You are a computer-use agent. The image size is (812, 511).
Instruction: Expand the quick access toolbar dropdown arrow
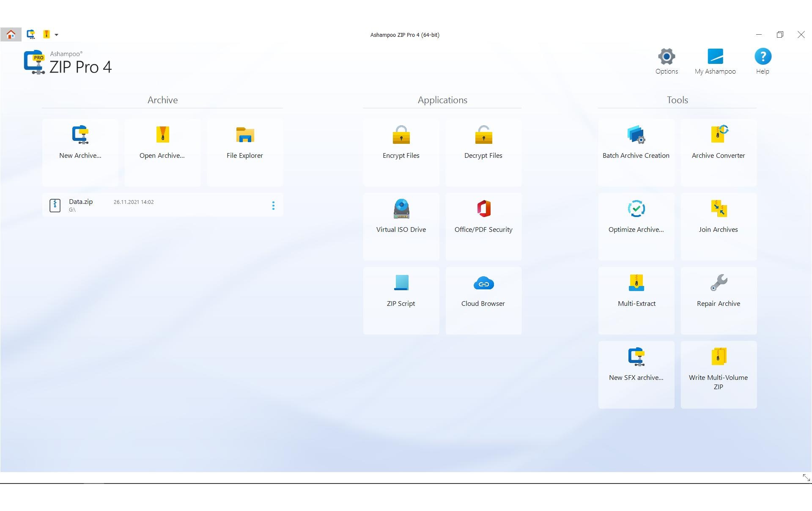57,35
